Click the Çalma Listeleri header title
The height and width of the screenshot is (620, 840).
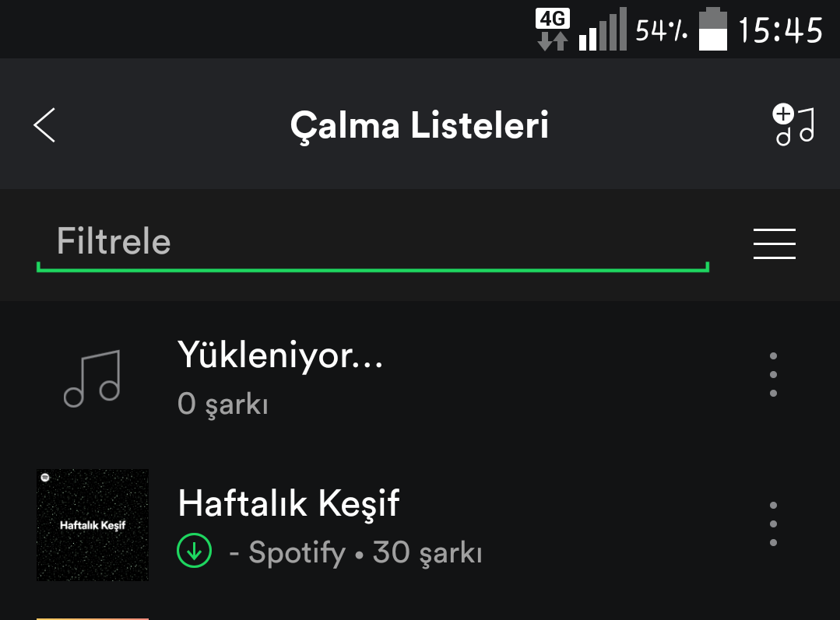coord(420,125)
